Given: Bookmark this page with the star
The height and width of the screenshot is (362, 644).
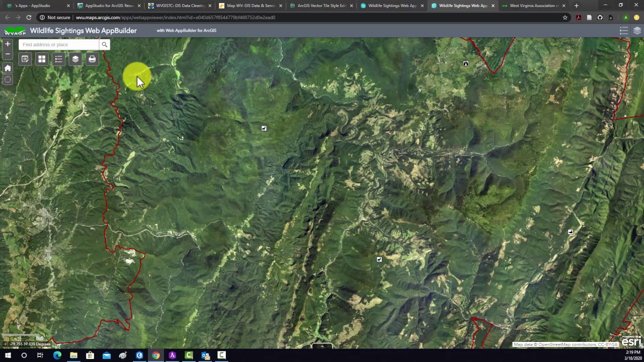Looking at the screenshot, I should tap(565, 18).
